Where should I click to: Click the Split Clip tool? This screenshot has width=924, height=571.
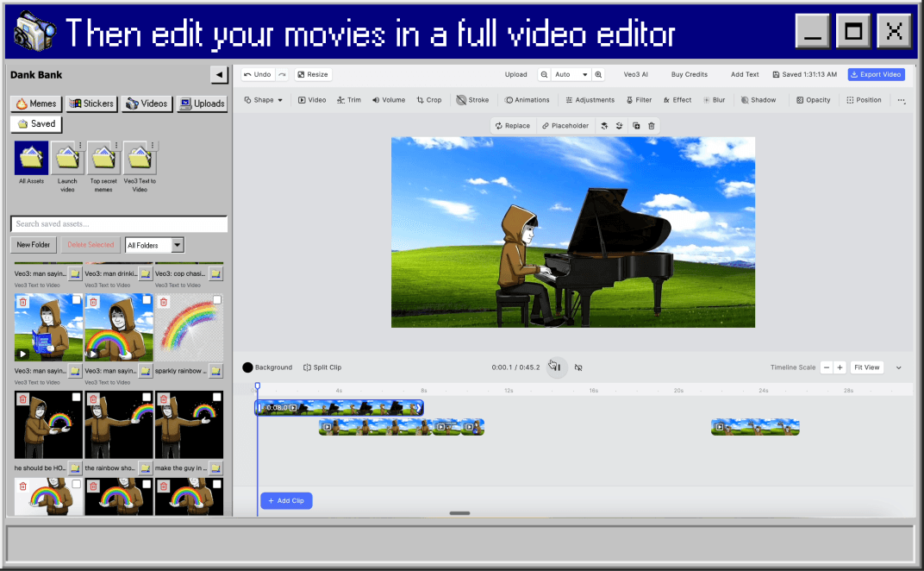click(322, 367)
